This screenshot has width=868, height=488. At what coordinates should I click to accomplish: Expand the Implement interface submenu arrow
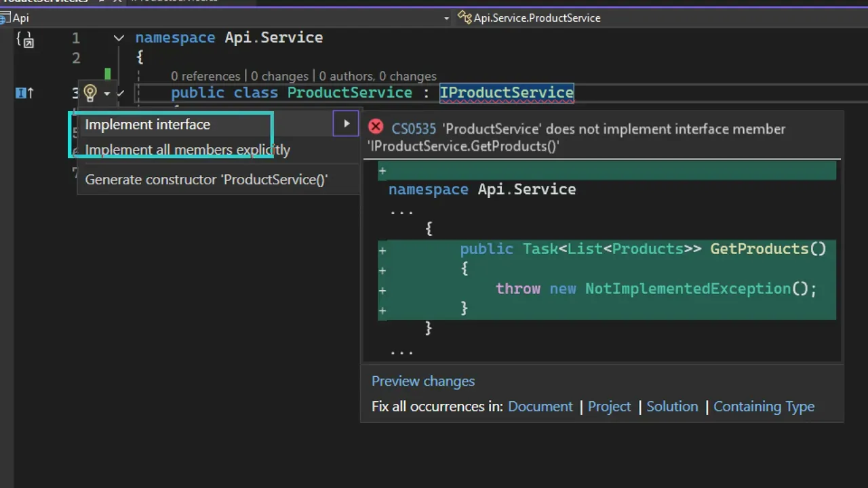(346, 123)
